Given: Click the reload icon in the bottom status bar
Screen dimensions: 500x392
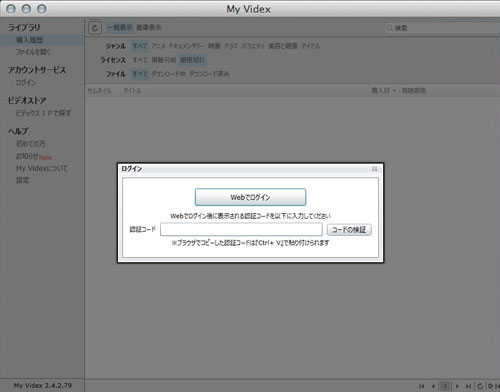Looking at the screenshot, I should (x=480, y=386).
